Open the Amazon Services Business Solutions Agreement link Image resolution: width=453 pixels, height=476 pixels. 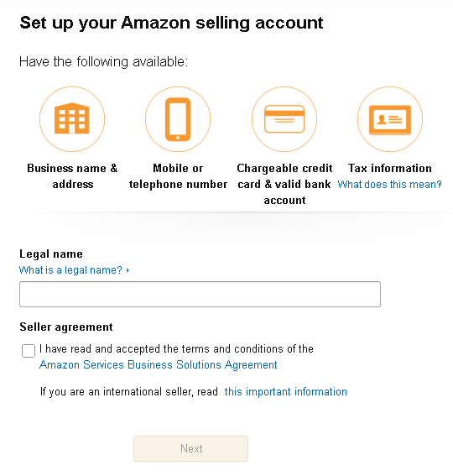pyautogui.click(x=158, y=364)
